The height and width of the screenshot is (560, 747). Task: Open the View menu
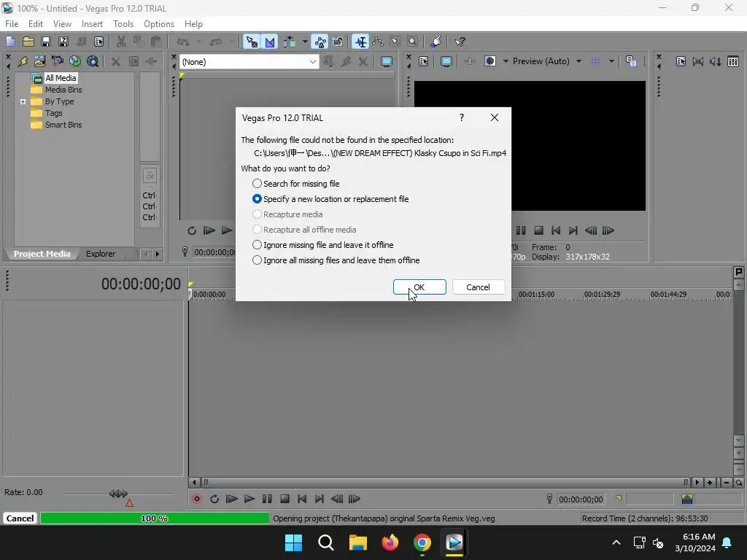click(62, 24)
